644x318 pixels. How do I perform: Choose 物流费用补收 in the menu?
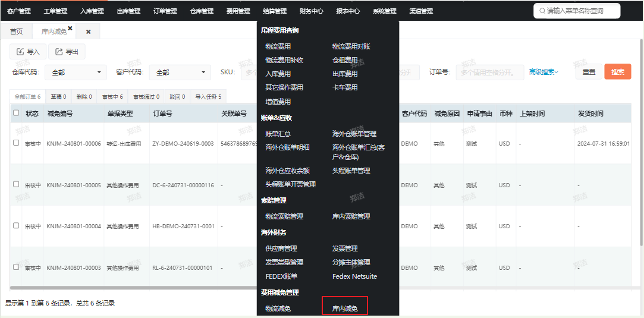tap(284, 60)
